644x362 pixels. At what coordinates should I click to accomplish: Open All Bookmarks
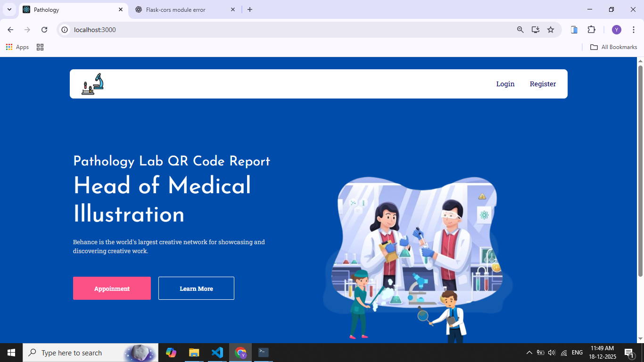(613, 47)
